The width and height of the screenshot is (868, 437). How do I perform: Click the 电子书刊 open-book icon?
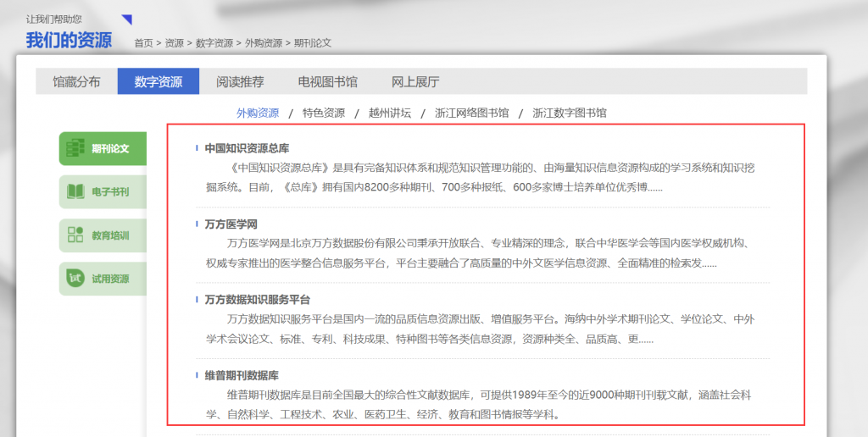75,191
